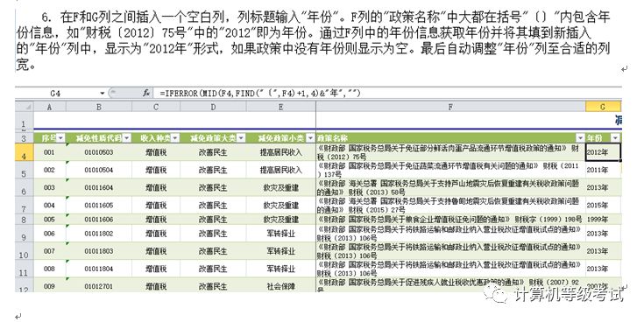Select row 9 header
The width and height of the screenshot is (644, 322).
tap(25, 234)
